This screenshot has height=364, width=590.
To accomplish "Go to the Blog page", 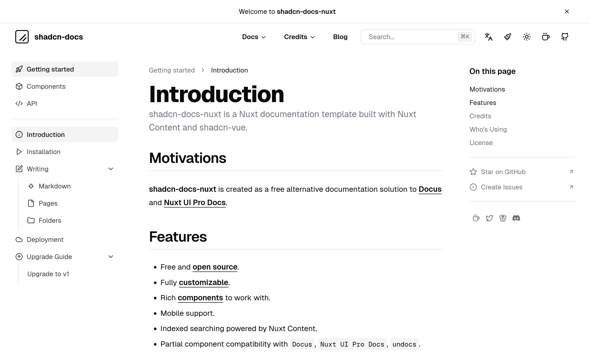I will click(340, 37).
